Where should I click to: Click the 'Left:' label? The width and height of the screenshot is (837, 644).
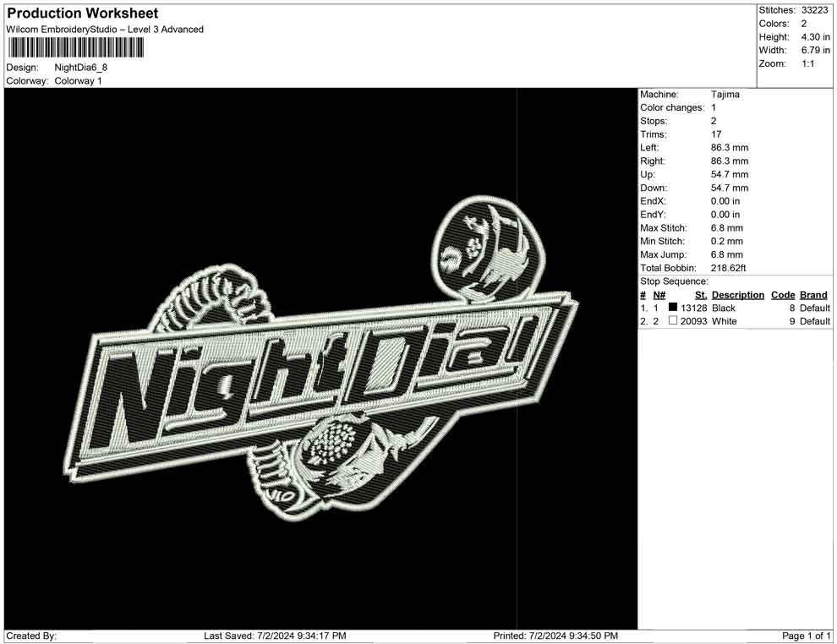coord(649,148)
